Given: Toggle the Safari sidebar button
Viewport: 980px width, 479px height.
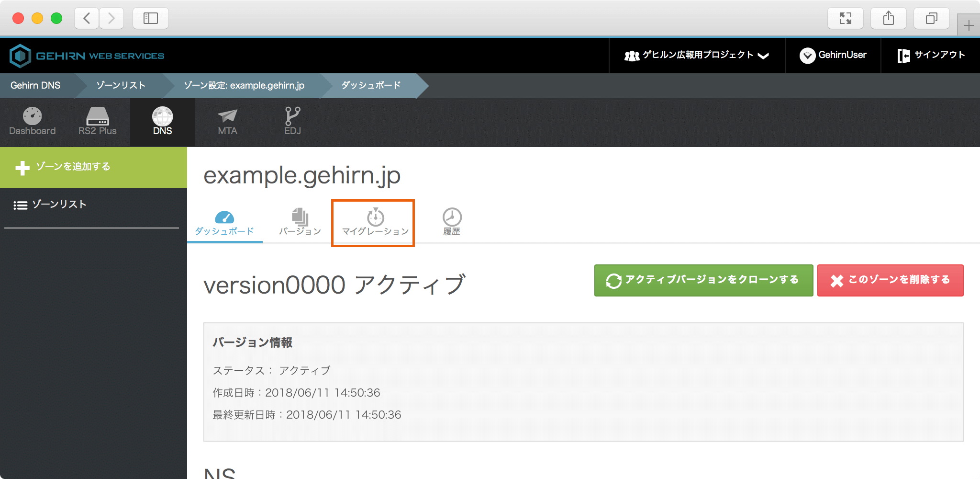Looking at the screenshot, I should pyautogui.click(x=150, y=19).
